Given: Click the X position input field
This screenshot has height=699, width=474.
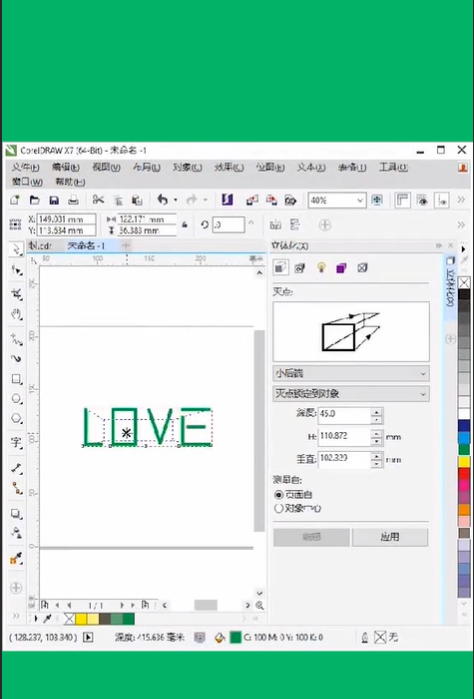Looking at the screenshot, I should click(x=66, y=219).
